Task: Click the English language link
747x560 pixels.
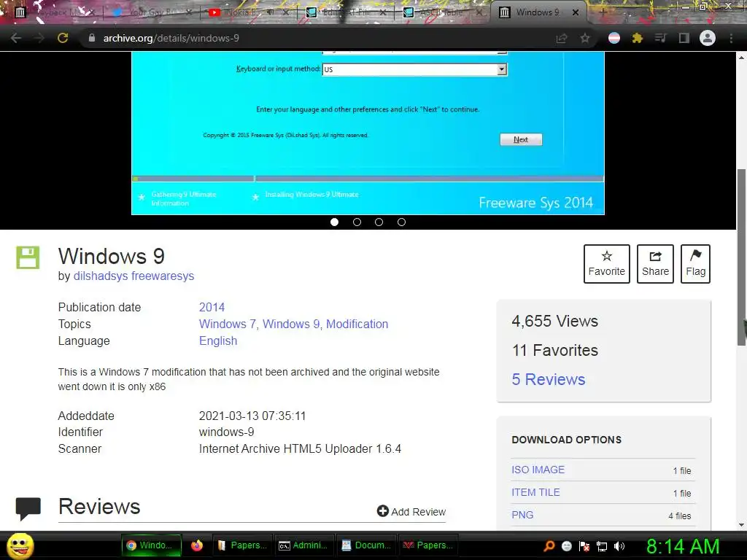Action: click(218, 341)
